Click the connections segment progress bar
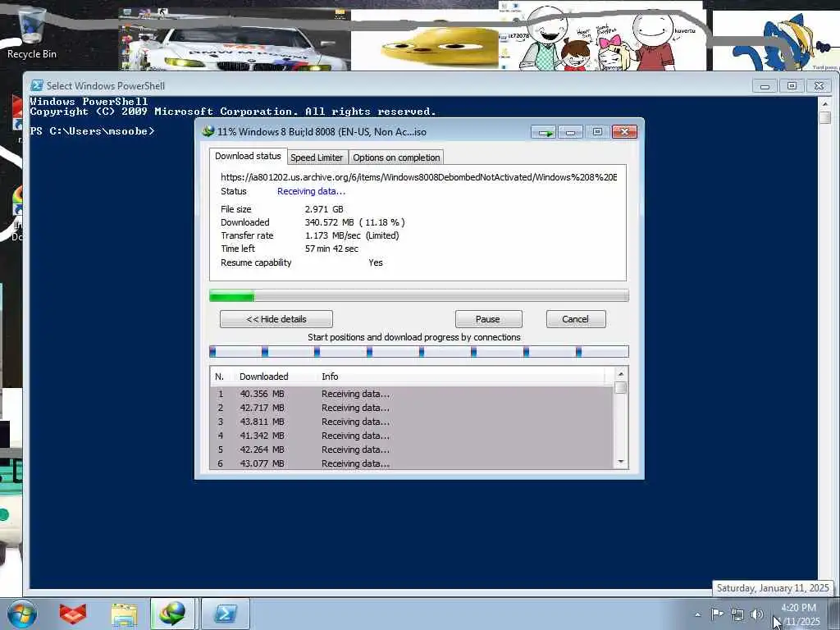The height and width of the screenshot is (630, 840). point(419,351)
